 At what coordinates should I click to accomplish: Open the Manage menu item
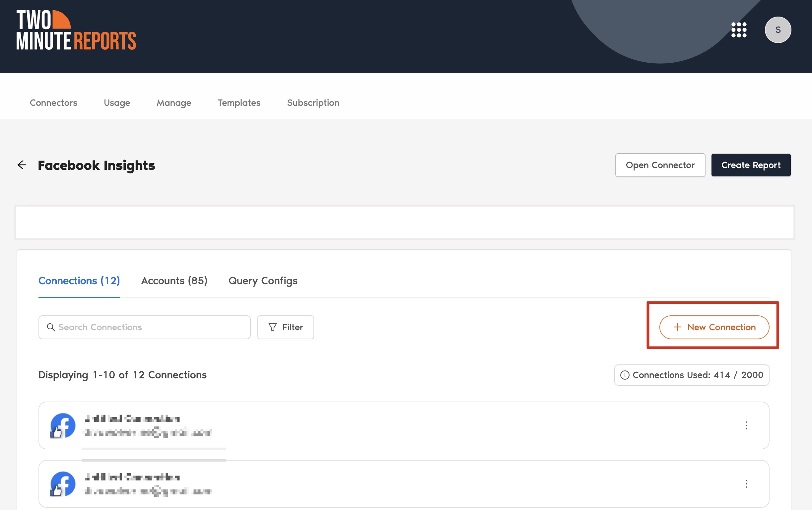click(174, 102)
